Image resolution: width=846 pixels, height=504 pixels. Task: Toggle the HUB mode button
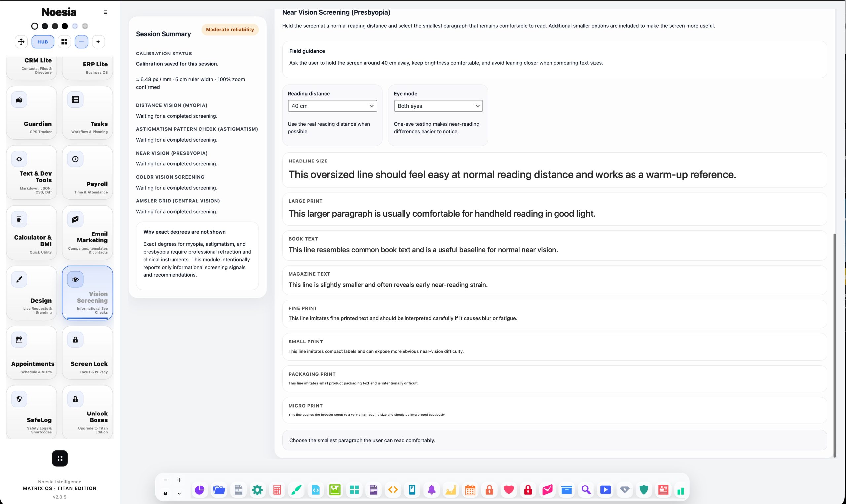click(43, 42)
